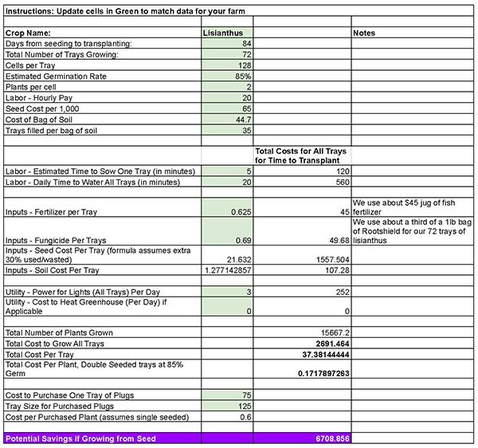Select the purple Potential Savings label cell
This screenshot has width=478, height=448.
coord(102,438)
